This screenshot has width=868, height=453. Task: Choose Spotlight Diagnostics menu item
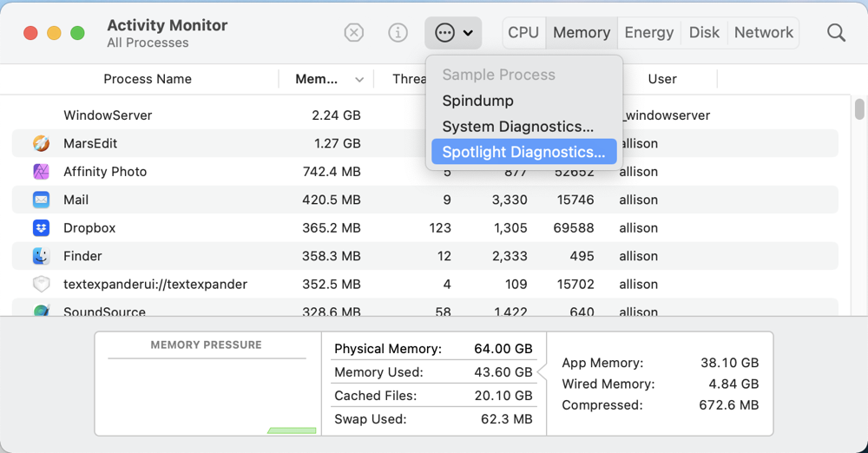pyautogui.click(x=523, y=152)
